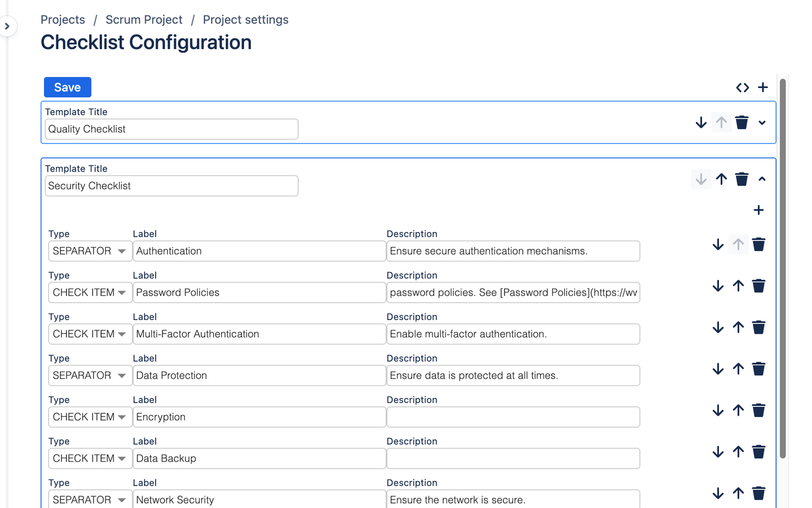
Task: Delete the Security Checklist template
Action: [742, 179]
